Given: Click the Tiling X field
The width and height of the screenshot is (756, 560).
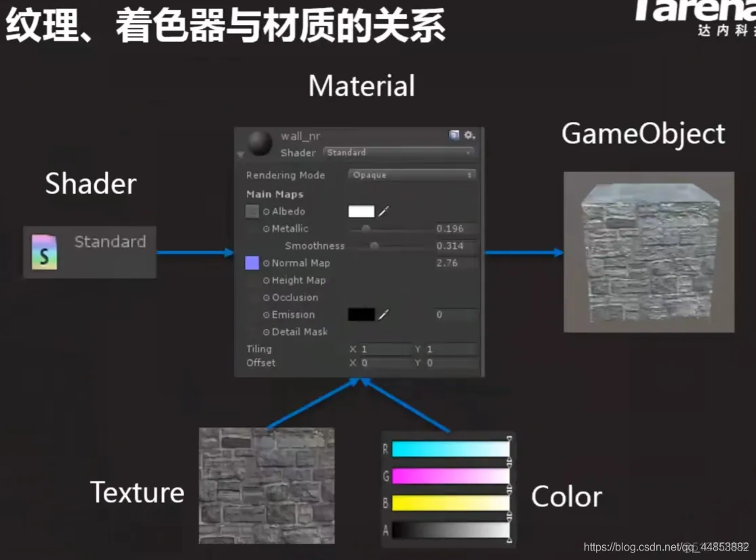Looking at the screenshot, I should 386,349.
